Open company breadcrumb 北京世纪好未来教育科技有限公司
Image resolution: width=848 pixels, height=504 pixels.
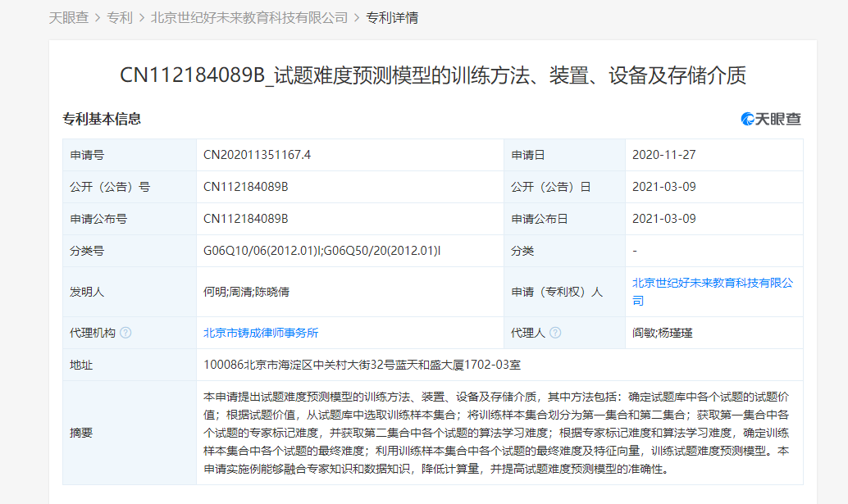(249, 17)
